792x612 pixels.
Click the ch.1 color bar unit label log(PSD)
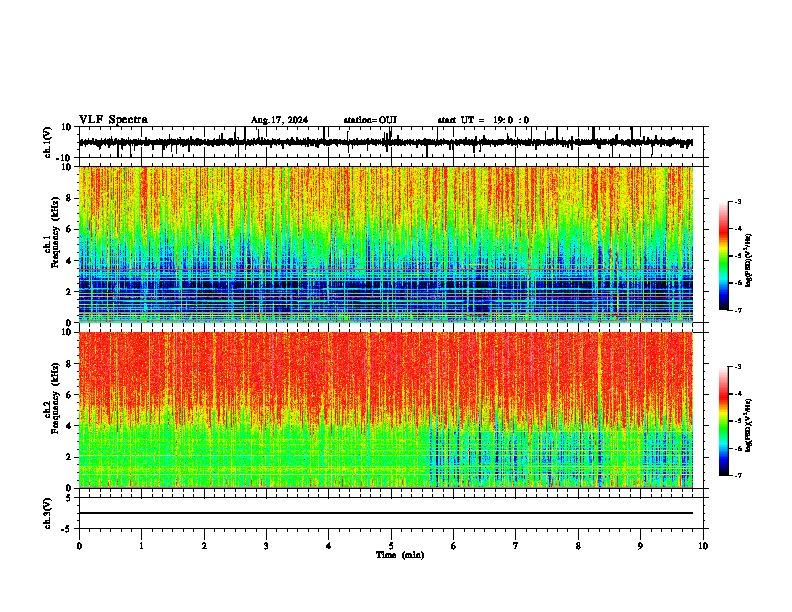(x=749, y=261)
